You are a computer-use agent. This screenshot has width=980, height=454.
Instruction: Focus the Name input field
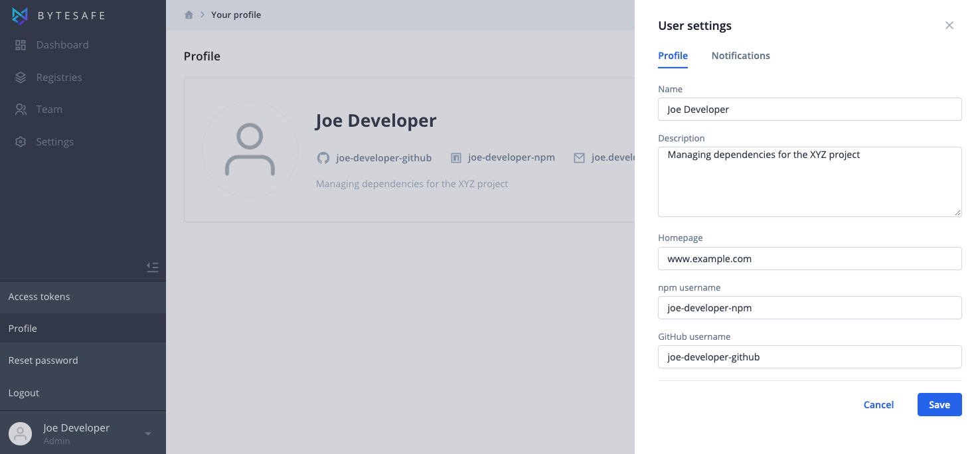tap(810, 110)
